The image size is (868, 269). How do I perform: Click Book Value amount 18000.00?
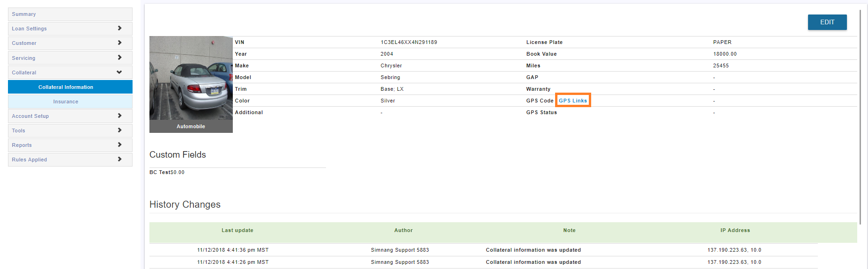[725, 54]
